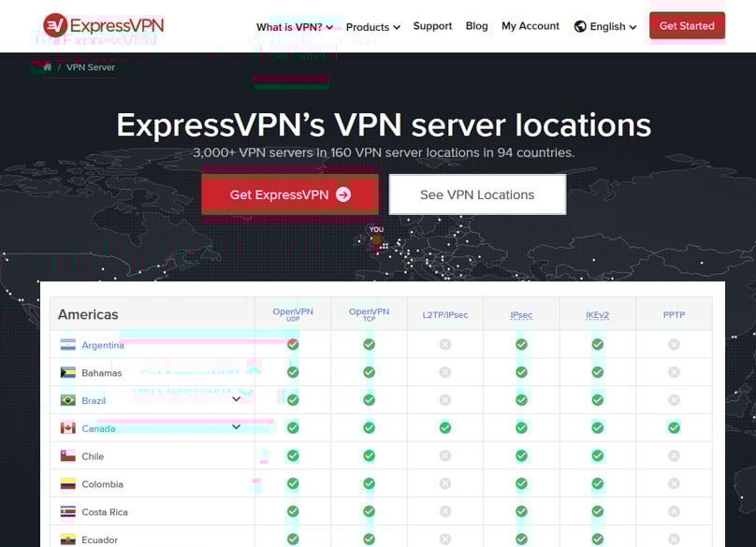Click Ecuador OpenVPN UDP green checkmark
756x547 pixels.
tap(293, 540)
